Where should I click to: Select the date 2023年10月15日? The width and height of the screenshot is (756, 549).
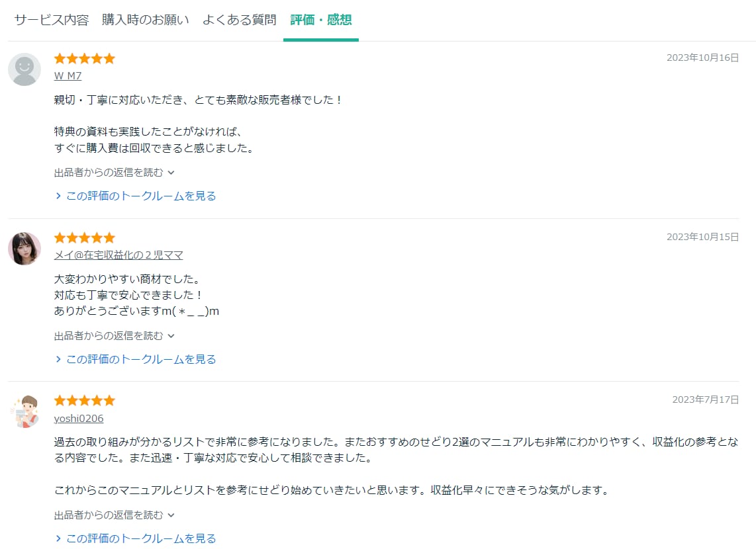point(702,237)
